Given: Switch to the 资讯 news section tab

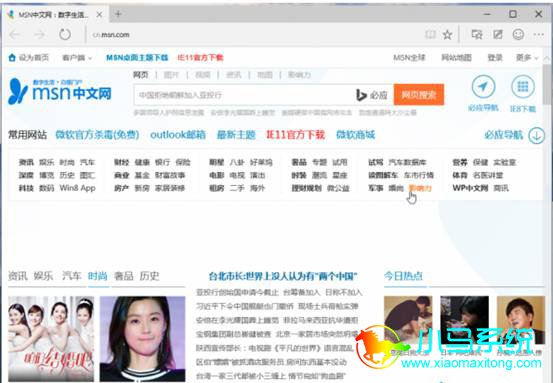Looking at the screenshot, I should tap(18, 275).
